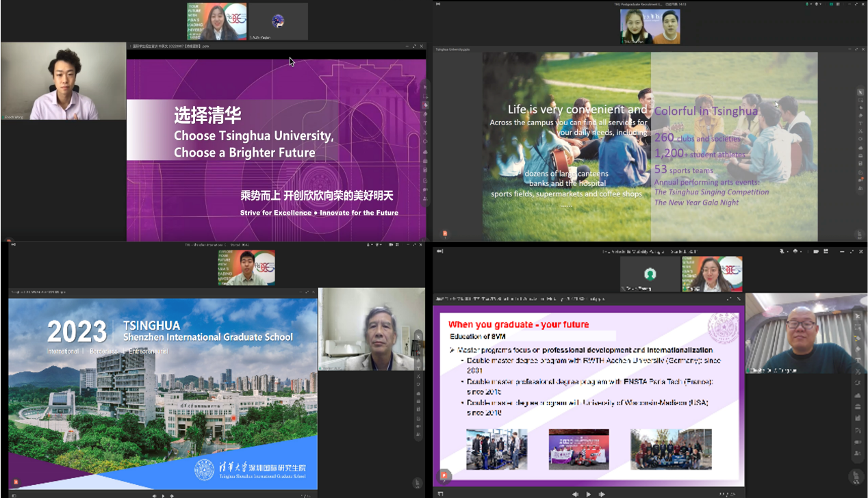Click 'Choose Tsinghua University' slide title text
Image resolution: width=868 pixels, height=498 pixels.
[x=253, y=135]
